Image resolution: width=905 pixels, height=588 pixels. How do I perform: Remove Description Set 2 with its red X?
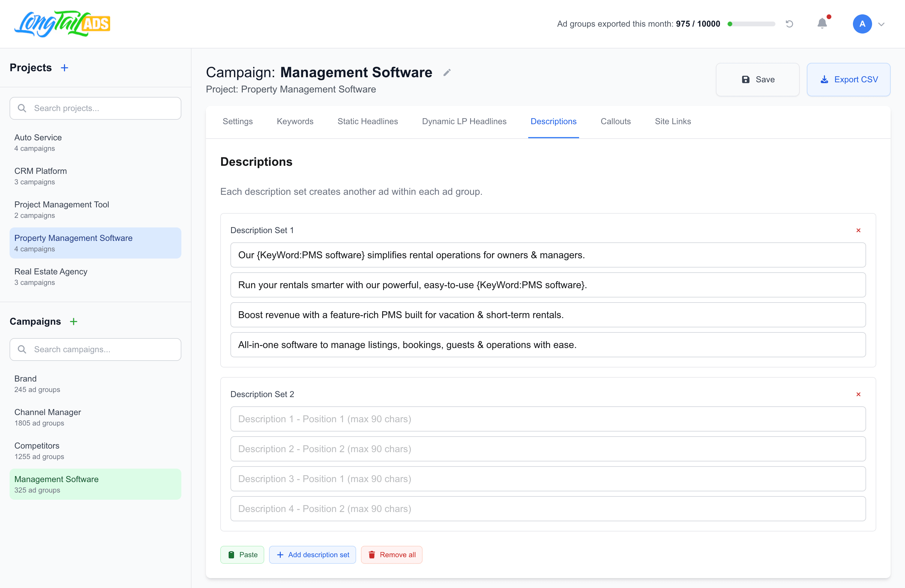click(858, 394)
